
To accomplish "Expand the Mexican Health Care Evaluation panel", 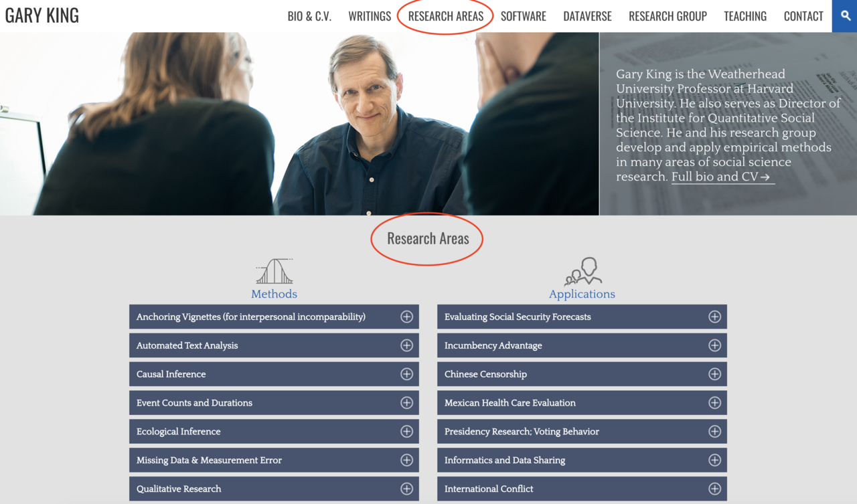I will 581,403.
